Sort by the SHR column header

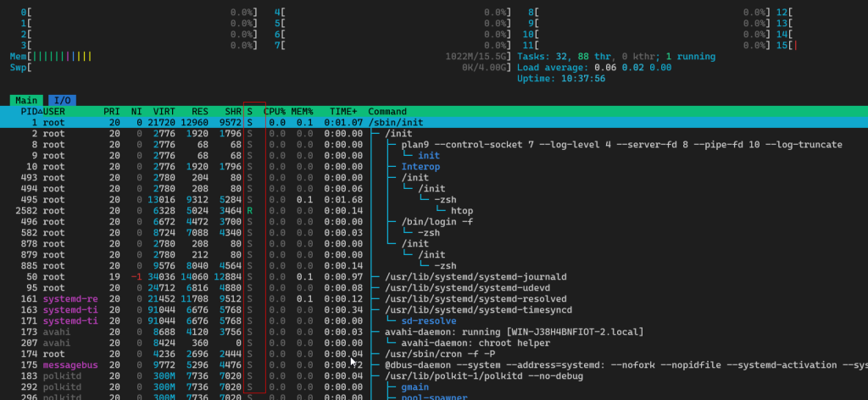(233, 111)
